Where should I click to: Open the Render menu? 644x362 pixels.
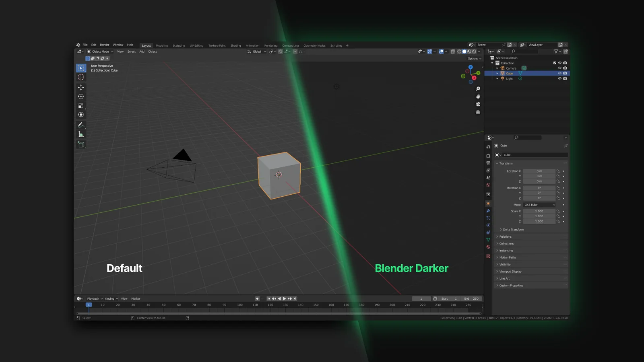[104, 45]
